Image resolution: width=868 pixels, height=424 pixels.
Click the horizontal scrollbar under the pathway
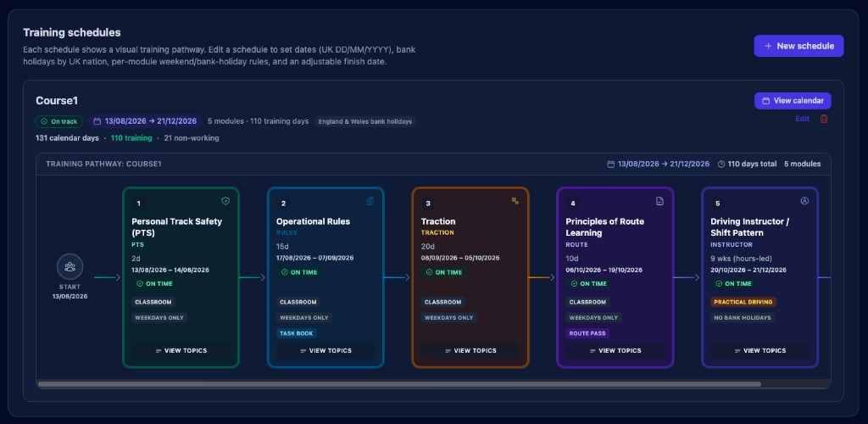(399, 384)
